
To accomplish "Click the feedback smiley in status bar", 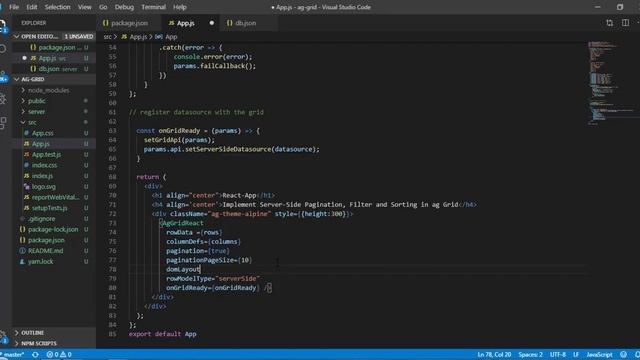I will (x=623, y=354).
